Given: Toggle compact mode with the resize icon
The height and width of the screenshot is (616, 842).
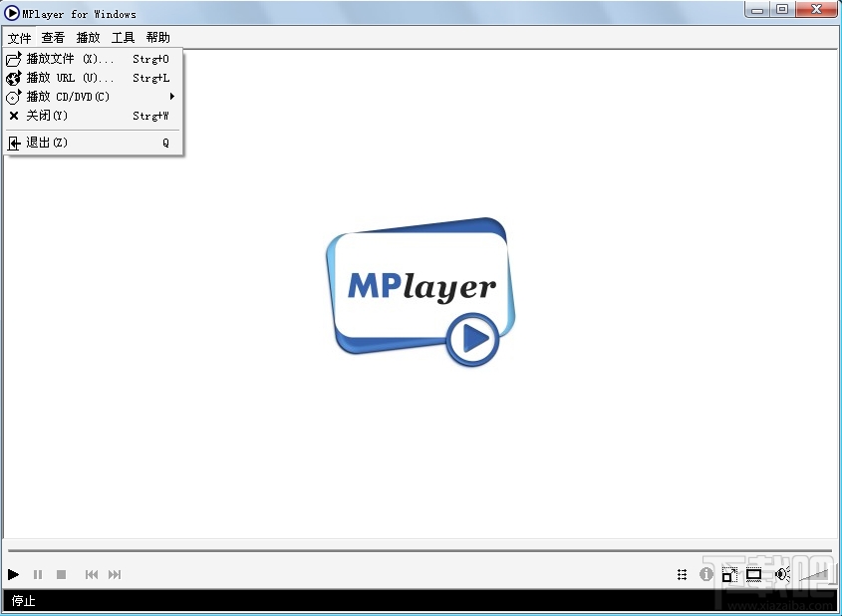Looking at the screenshot, I should pos(729,574).
